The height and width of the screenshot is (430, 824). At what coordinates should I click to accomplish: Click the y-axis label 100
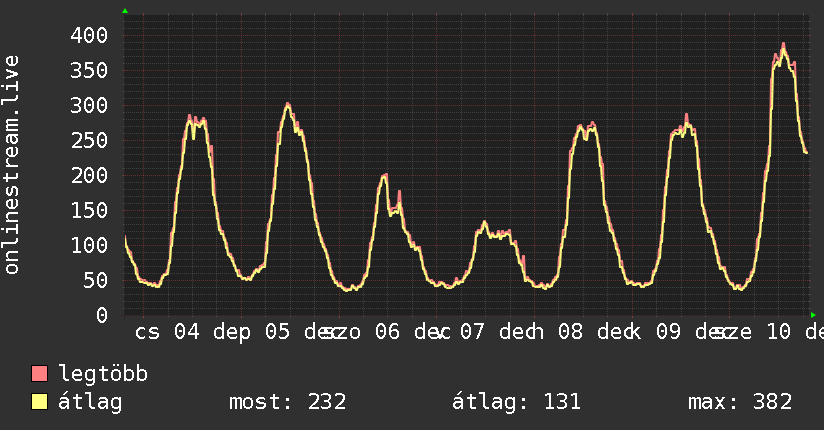89,245
